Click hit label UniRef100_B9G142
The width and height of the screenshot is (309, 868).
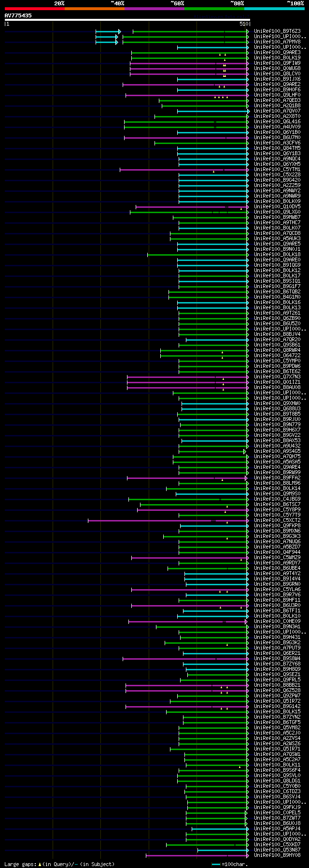click(277, 707)
